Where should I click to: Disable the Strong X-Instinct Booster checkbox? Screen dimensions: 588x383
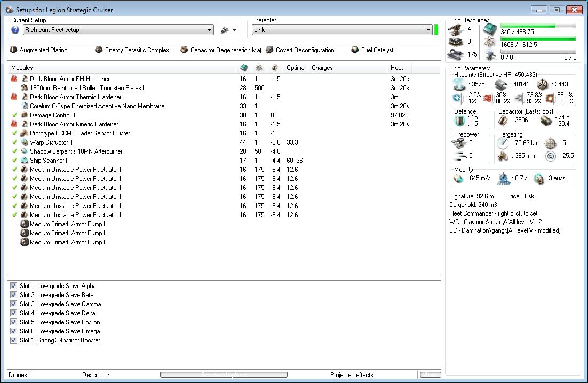click(14, 340)
